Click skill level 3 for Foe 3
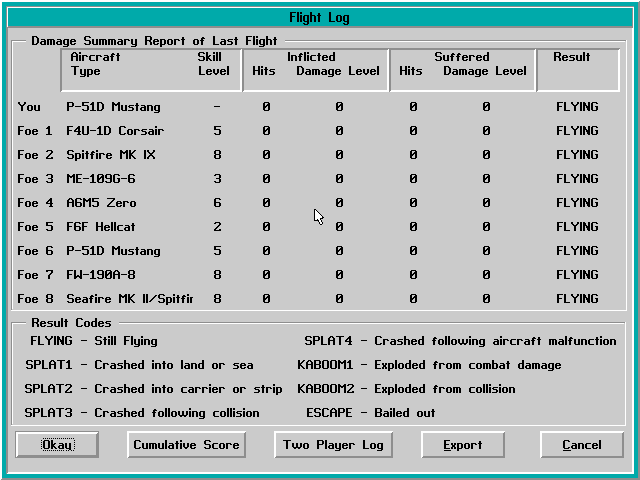The height and width of the screenshot is (480, 640). [x=217, y=179]
